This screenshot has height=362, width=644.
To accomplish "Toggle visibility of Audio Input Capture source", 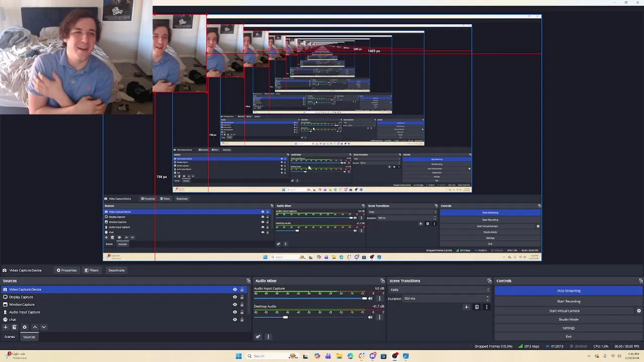I will tap(234, 312).
